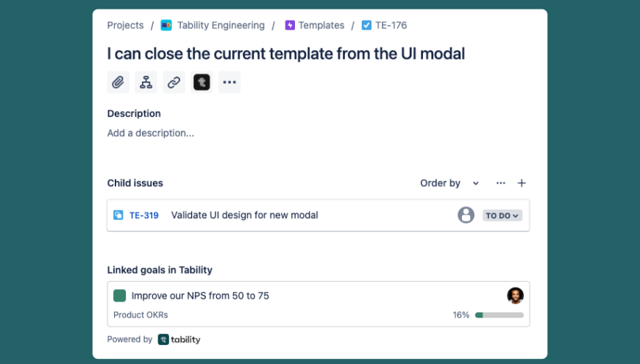Click the add child issue hierarchy icon

point(146,82)
